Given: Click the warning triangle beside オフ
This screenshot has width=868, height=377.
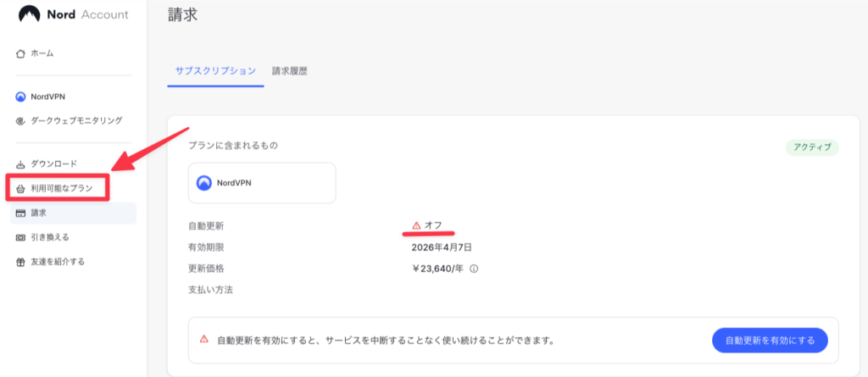Looking at the screenshot, I should click(x=417, y=225).
